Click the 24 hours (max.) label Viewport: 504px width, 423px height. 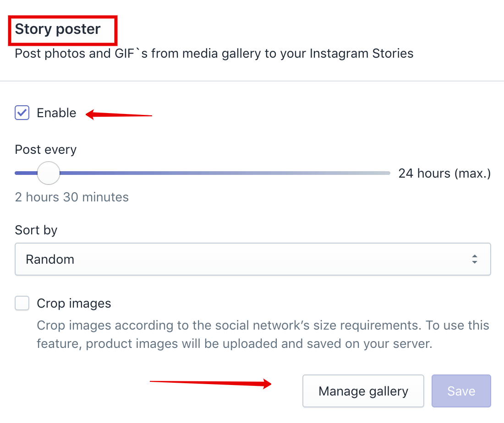(444, 174)
